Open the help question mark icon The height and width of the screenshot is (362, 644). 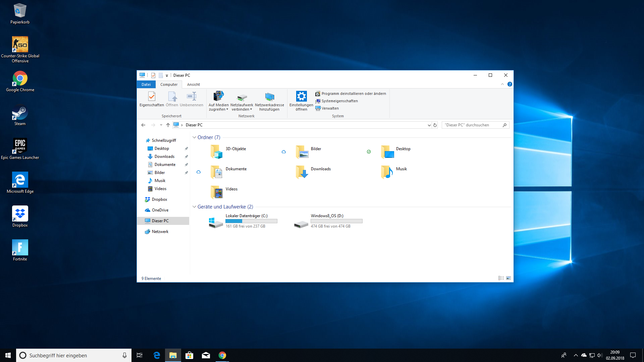coord(509,84)
